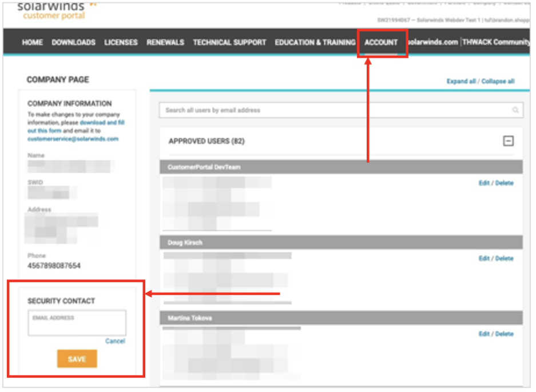Screen dimensions: 536x392
Task: Open the DOWNLOADS navigation item
Action: (x=73, y=42)
